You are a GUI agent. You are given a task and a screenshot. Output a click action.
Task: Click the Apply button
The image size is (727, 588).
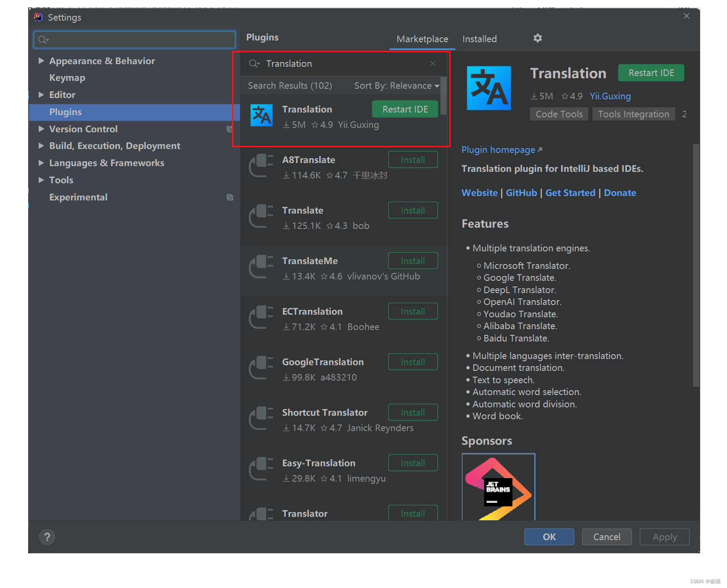coord(665,537)
